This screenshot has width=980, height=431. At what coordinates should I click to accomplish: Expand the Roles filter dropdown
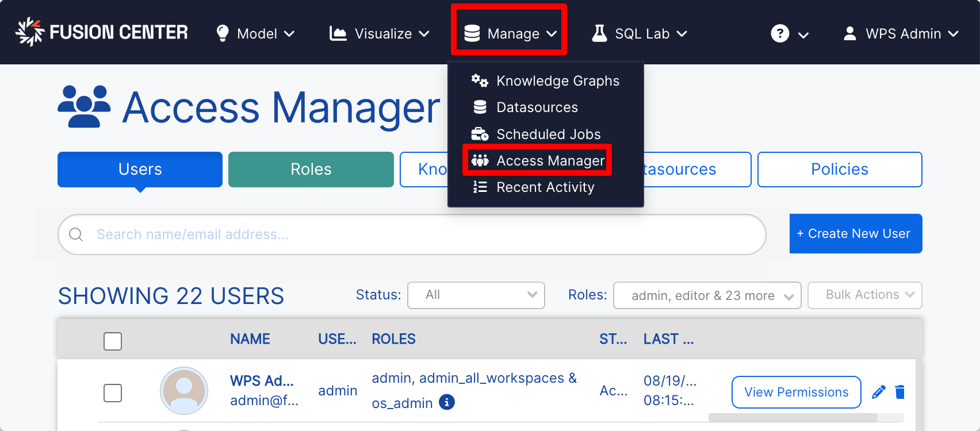tap(707, 295)
